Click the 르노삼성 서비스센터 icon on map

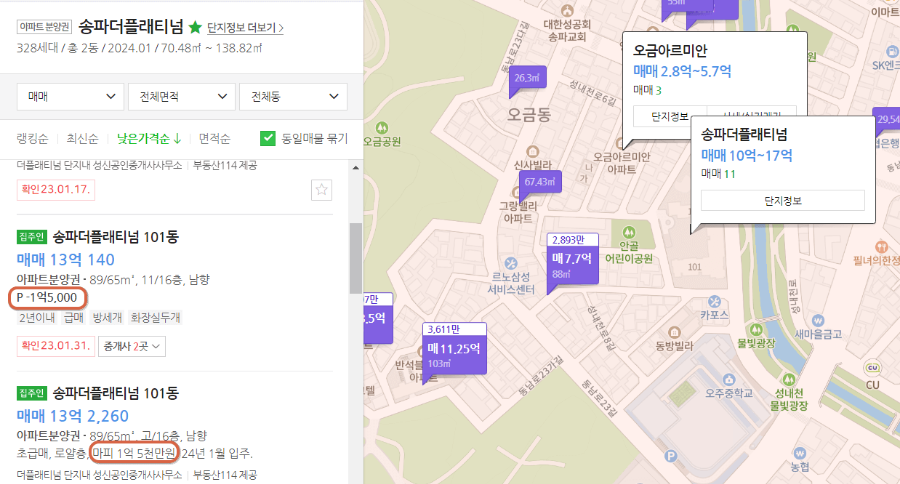coord(510,264)
